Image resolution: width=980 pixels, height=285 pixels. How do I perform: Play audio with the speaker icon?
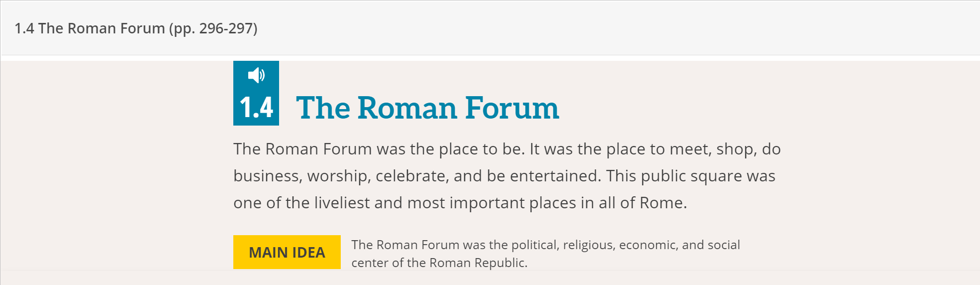point(256,75)
